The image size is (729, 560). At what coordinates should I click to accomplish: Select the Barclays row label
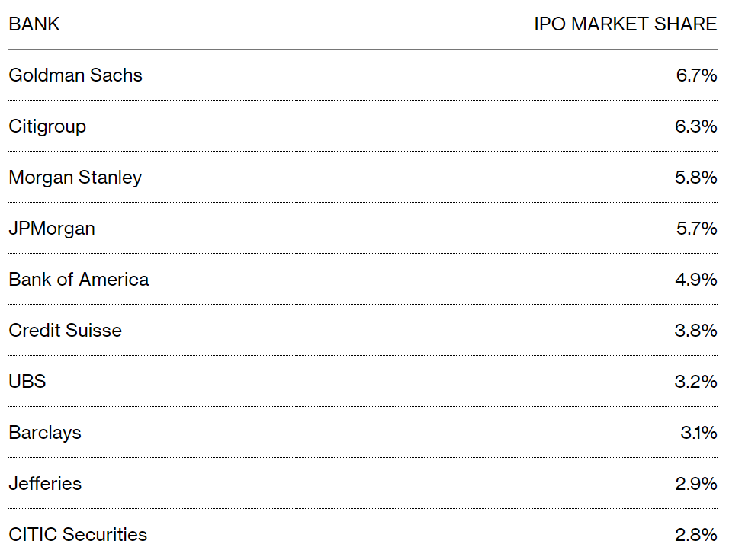[x=45, y=434]
